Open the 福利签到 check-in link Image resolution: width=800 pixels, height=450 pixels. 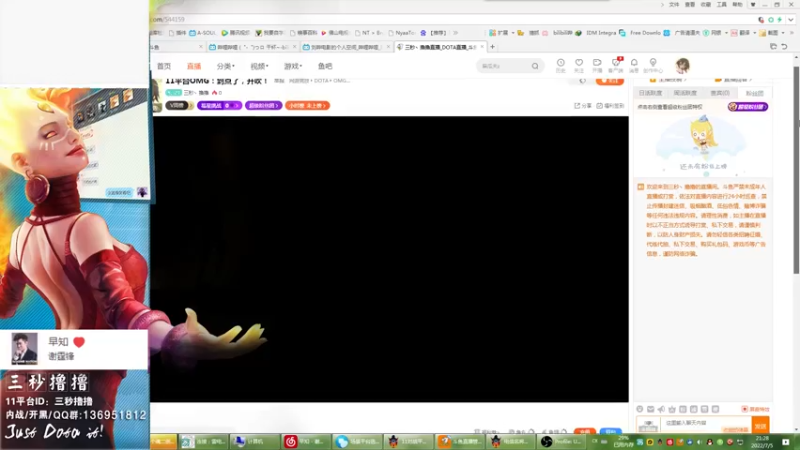click(x=610, y=106)
